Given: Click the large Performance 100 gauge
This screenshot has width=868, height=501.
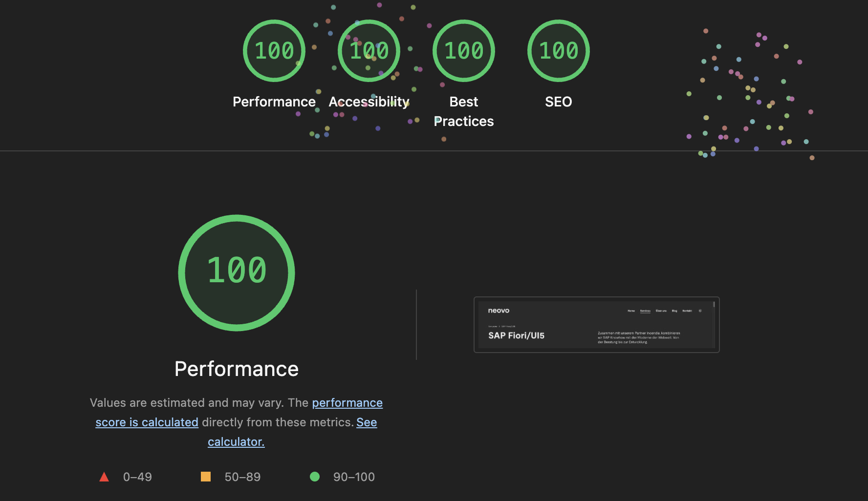Looking at the screenshot, I should coord(237,273).
